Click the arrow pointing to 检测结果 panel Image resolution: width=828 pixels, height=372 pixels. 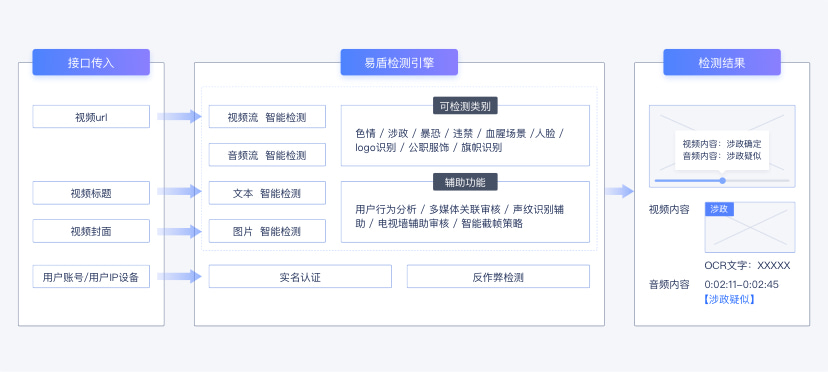[x=619, y=191]
